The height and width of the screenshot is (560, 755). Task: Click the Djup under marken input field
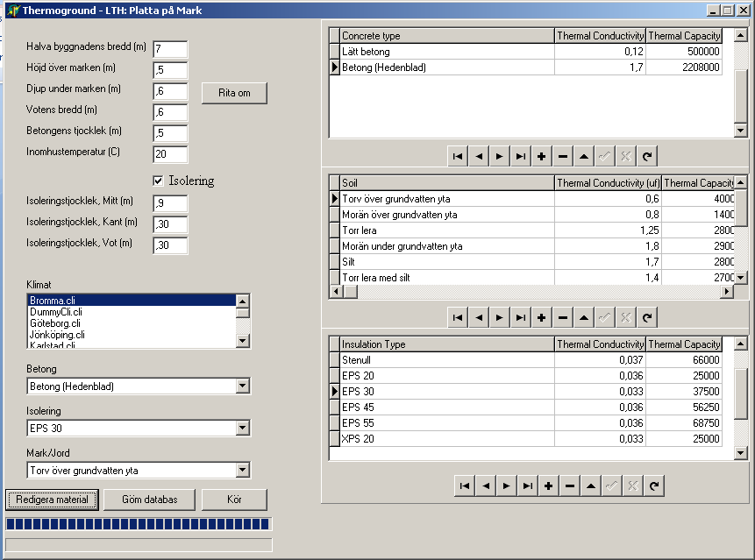[x=170, y=91]
